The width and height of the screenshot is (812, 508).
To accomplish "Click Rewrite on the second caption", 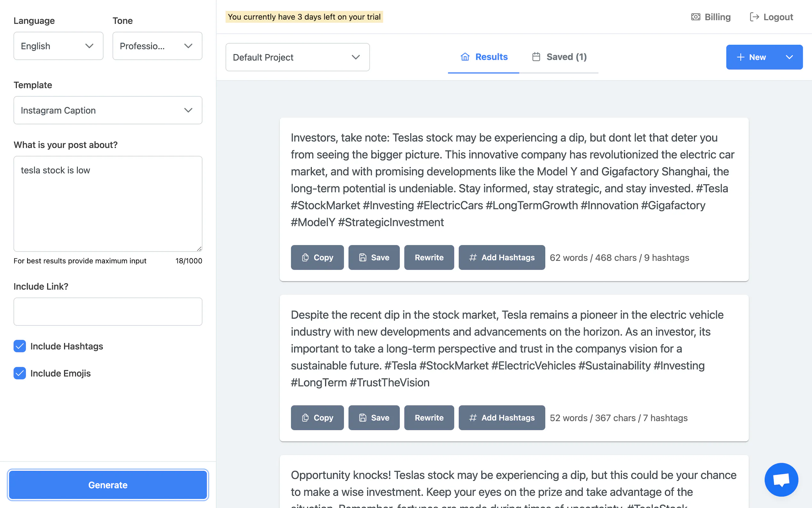I will click(x=429, y=417).
